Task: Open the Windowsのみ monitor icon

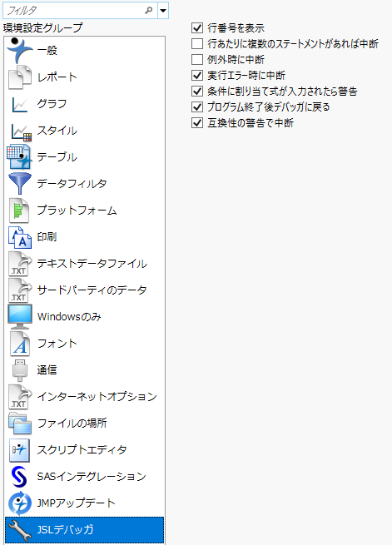Action: [x=20, y=317]
